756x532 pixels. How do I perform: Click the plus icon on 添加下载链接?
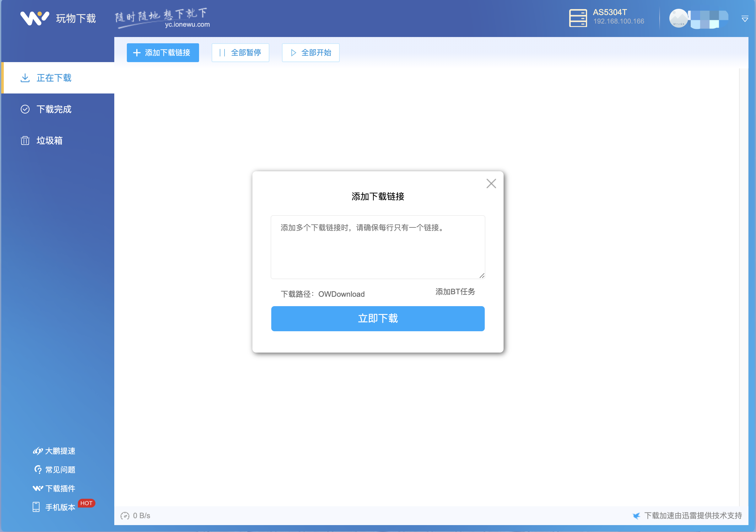point(137,53)
